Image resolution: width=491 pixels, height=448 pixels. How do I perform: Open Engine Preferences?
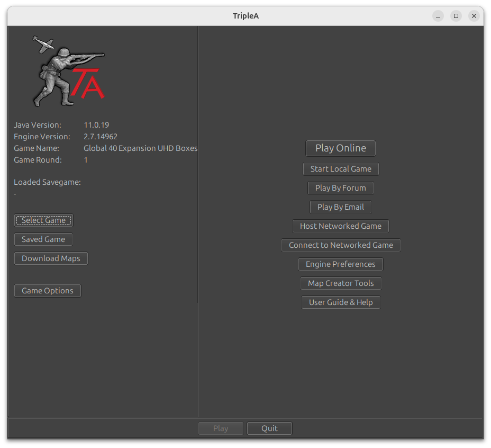click(x=340, y=264)
